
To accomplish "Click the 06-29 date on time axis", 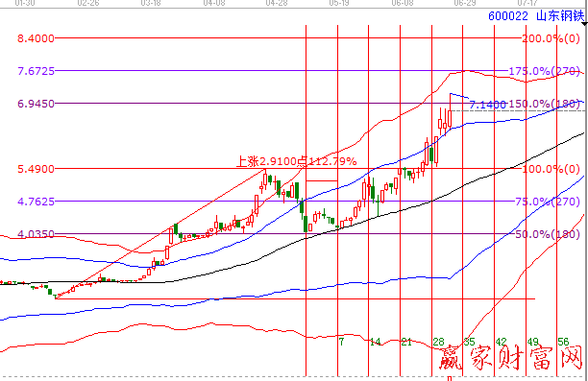I will (x=465, y=3).
